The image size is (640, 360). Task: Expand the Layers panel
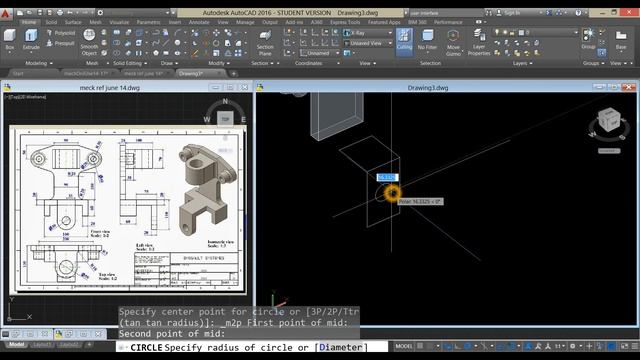[x=523, y=63]
